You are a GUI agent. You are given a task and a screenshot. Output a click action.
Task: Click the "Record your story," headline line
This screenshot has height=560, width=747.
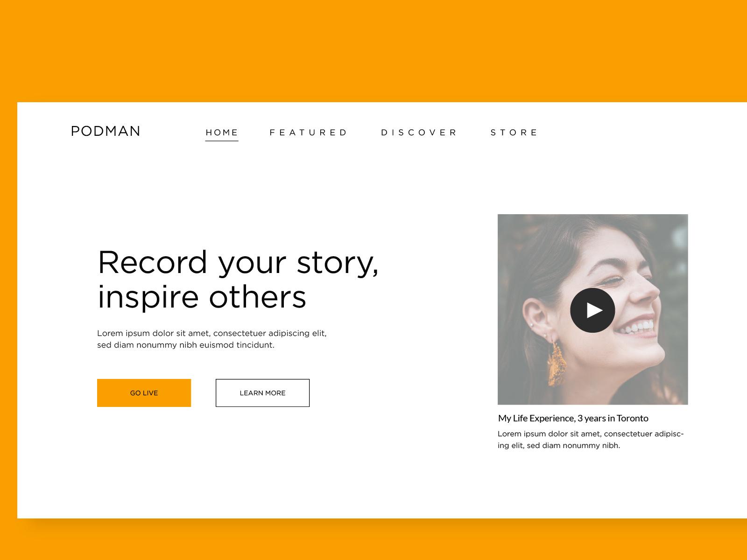point(238,263)
